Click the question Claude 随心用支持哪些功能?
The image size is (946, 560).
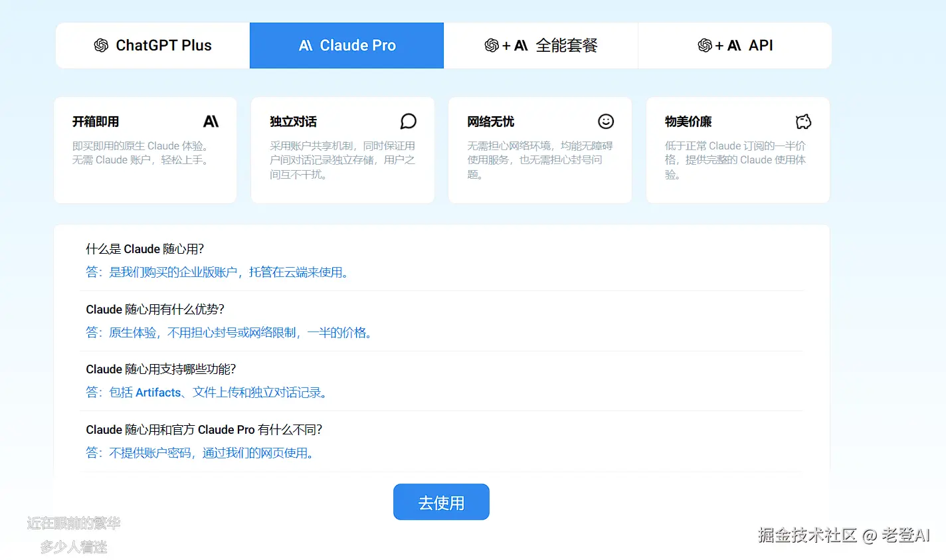[161, 369]
